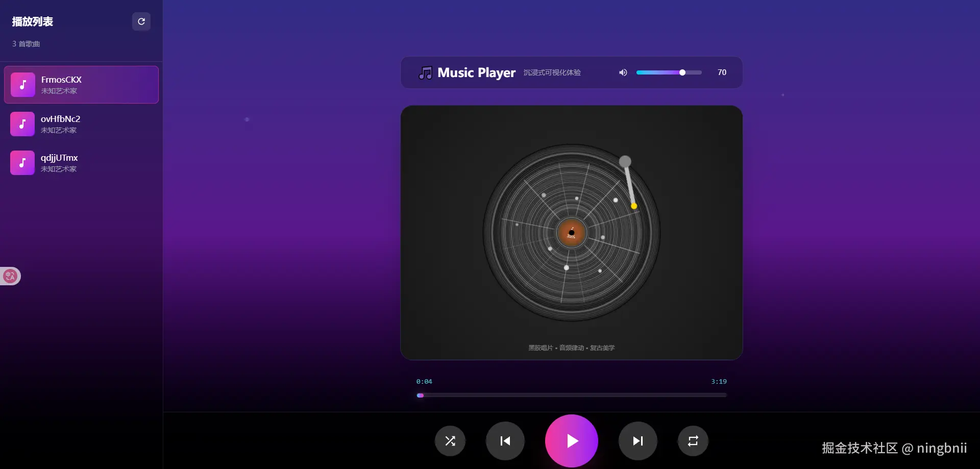Click the music note icon for FrmosCKX
The image size is (980, 469).
pos(23,85)
